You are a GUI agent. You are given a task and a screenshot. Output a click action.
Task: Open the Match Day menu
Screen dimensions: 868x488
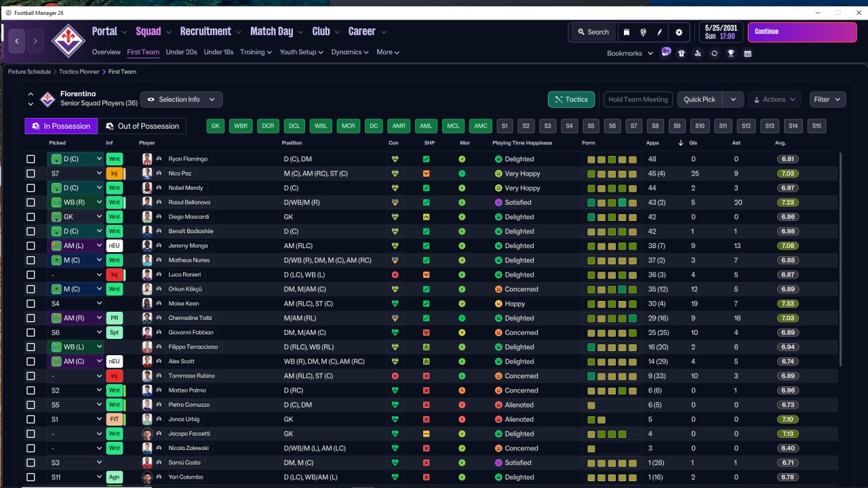click(276, 31)
